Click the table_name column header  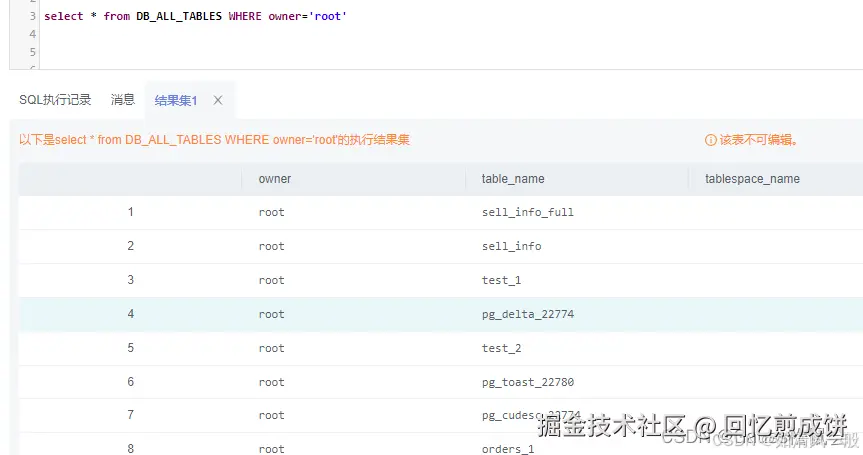pyautogui.click(x=513, y=179)
